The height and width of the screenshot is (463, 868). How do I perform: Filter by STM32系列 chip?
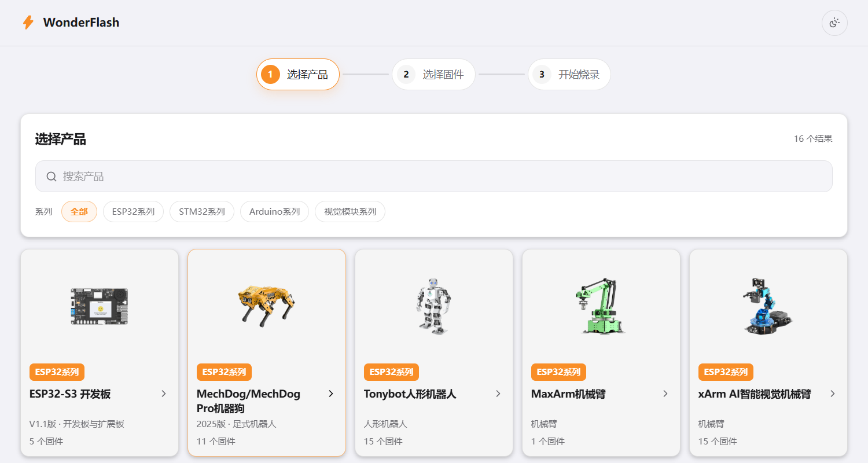(x=202, y=211)
